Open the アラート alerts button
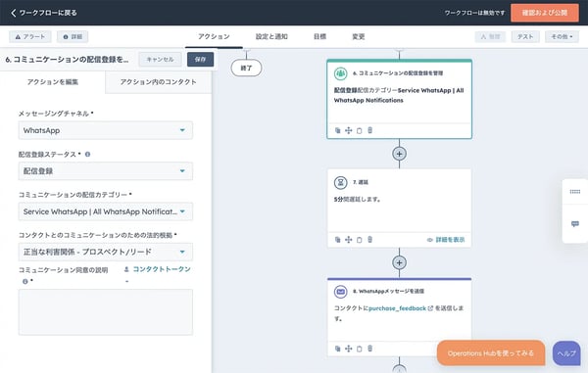This screenshot has height=373, width=588. pos(30,36)
